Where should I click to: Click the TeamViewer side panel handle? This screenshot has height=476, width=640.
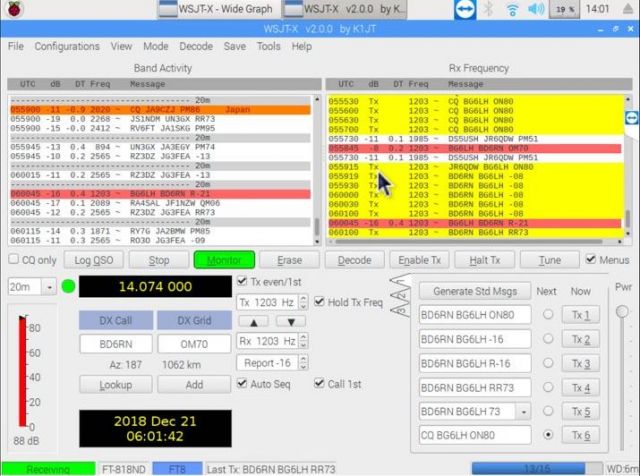click(x=632, y=118)
